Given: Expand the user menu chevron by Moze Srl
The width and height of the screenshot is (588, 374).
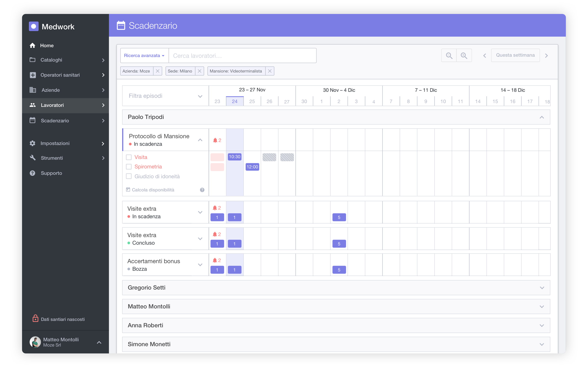Looking at the screenshot, I should coord(99,342).
